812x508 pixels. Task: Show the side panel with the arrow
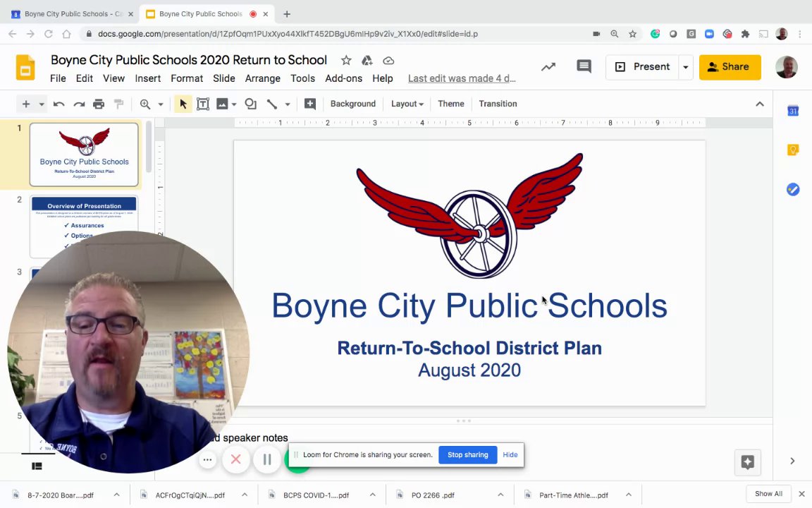[792, 461]
